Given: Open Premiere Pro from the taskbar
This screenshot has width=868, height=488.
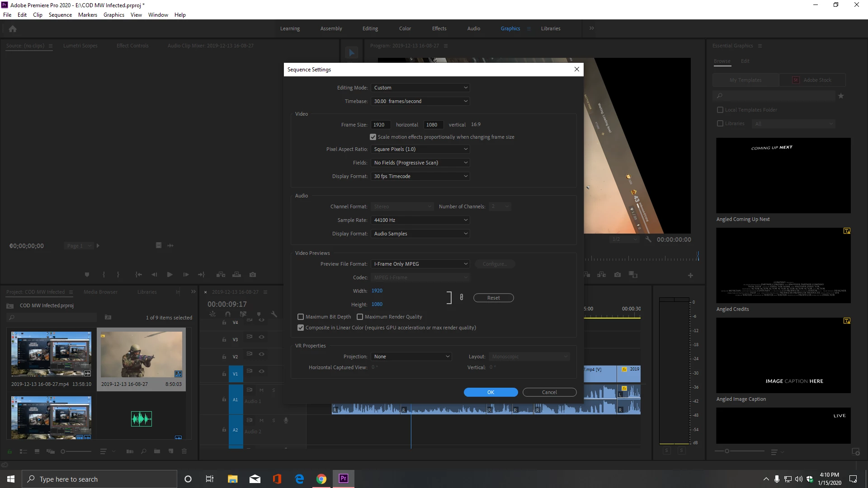Looking at the screenshot, I should click(344, 479).
